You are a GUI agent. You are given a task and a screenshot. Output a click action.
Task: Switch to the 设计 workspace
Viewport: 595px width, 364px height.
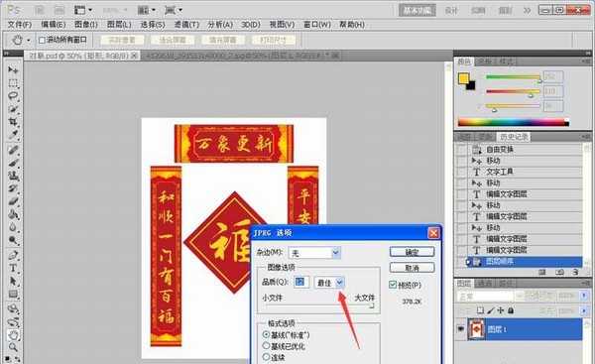click(451, 10)
